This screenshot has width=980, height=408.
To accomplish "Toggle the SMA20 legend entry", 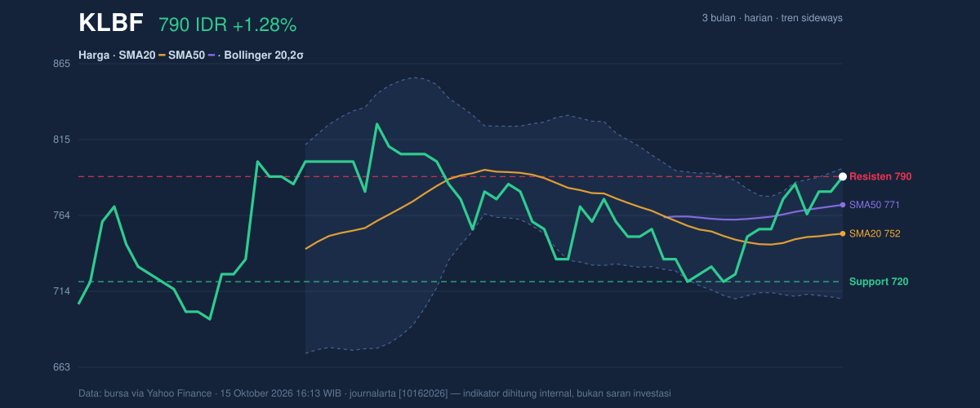I will [137, 55].
